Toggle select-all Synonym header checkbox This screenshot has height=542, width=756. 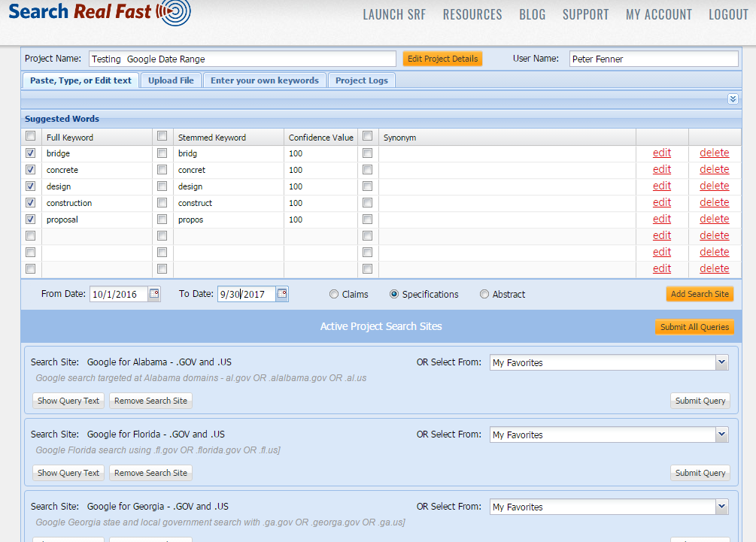tap(367, 136)
